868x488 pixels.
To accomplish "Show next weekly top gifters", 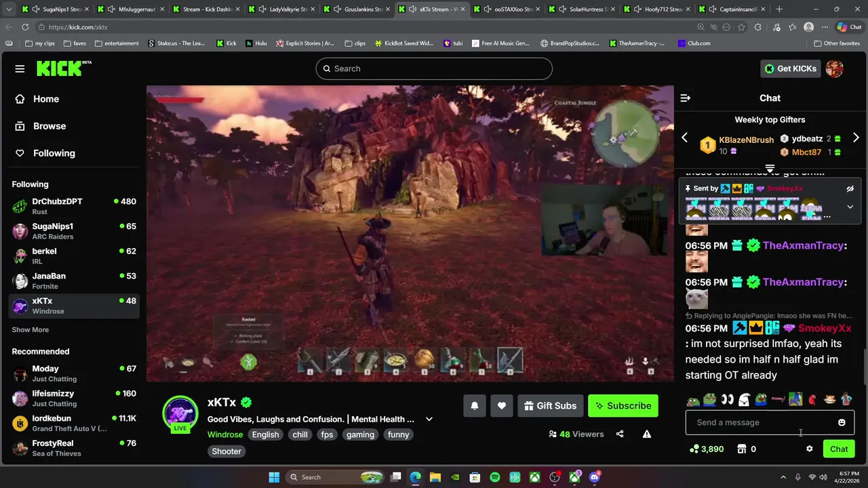I will (x=856, y=138).
